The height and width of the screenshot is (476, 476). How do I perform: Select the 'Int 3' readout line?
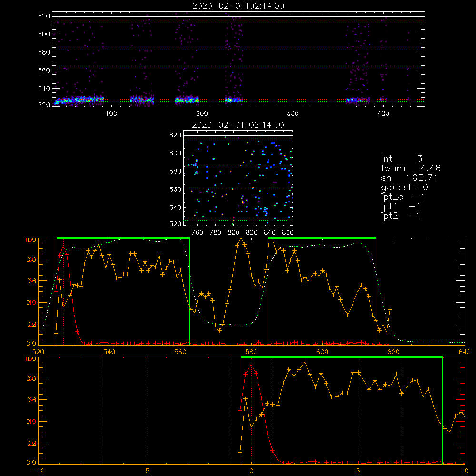tap(401, 159)
